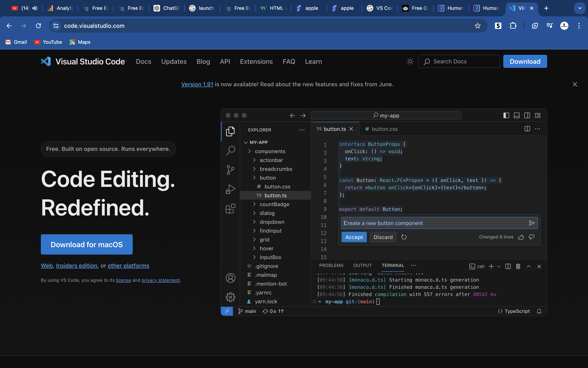Click the new terminal plus icon
The width and height of the screenshot is (588, 368).
[x=491, y=266]
